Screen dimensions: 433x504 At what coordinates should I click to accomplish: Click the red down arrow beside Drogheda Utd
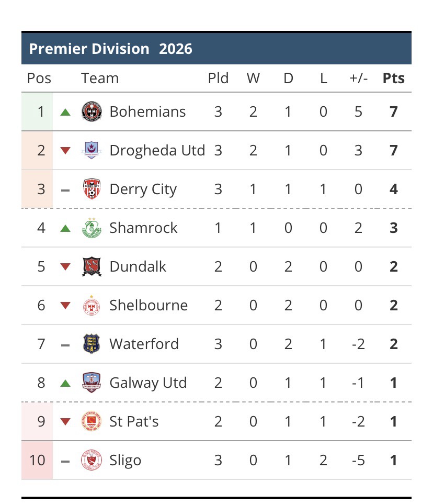(x=65, y=151)
